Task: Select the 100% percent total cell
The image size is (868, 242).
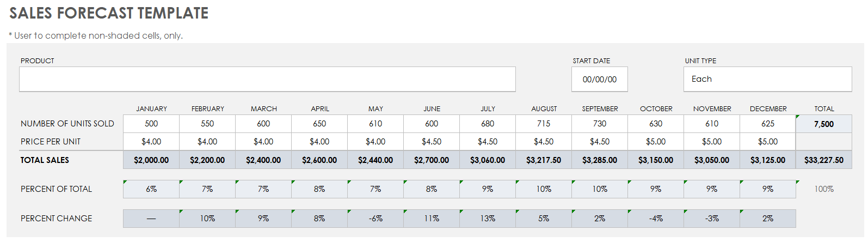Action: (824, 189)
